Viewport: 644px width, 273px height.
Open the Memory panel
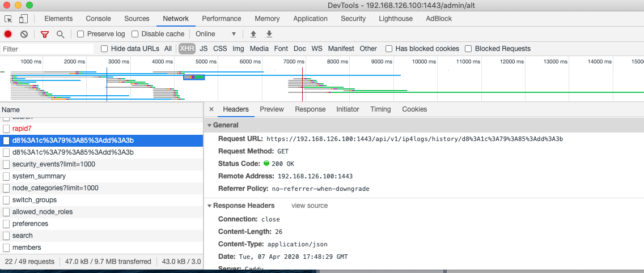pyautogui.click(x=268, y=19)
